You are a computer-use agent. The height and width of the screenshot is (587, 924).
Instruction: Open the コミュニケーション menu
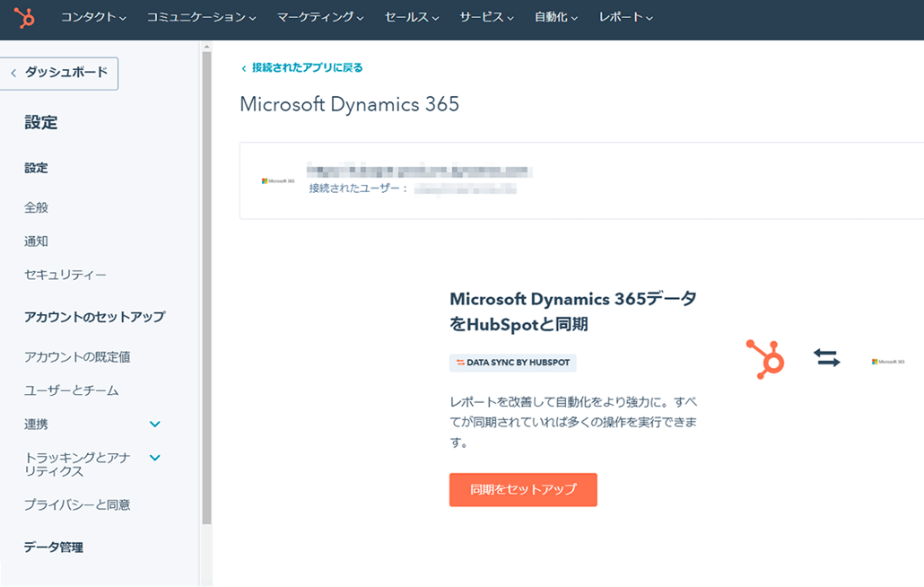[x=202, y=18]
